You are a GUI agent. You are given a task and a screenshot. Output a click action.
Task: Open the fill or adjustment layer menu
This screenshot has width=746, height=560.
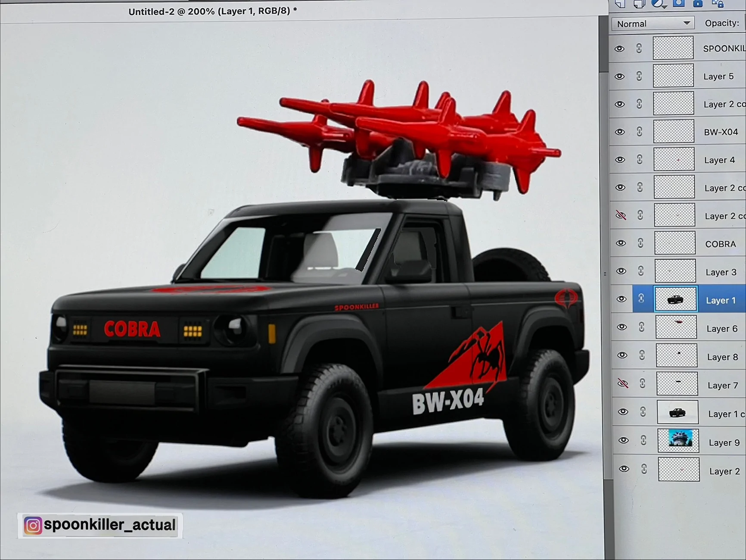click(659, 4)
